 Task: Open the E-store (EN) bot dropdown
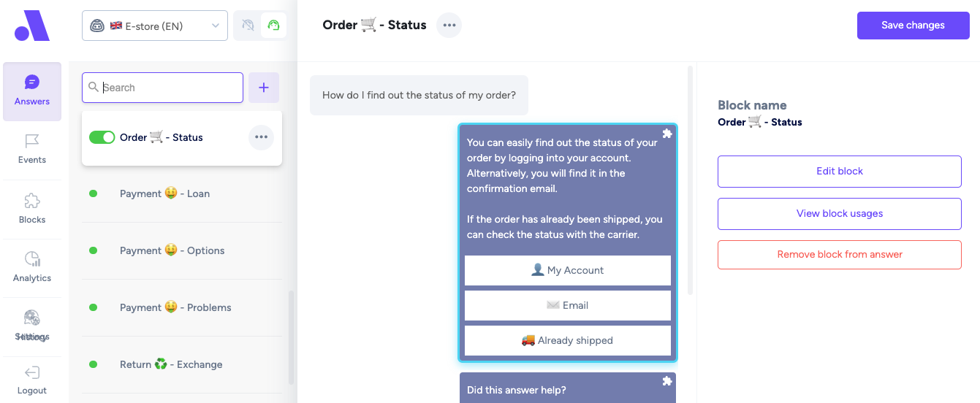pos(155,26)
